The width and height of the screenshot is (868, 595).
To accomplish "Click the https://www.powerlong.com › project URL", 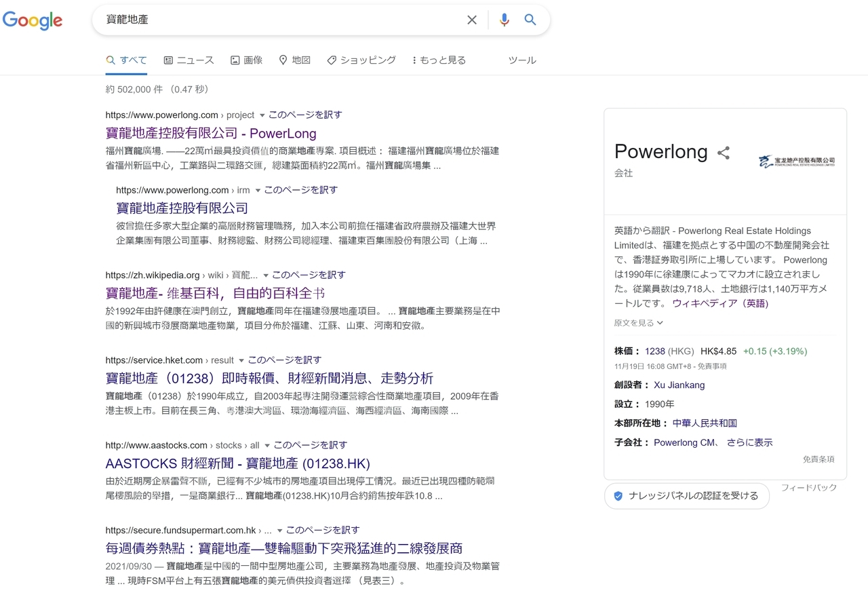I will 180,115.
